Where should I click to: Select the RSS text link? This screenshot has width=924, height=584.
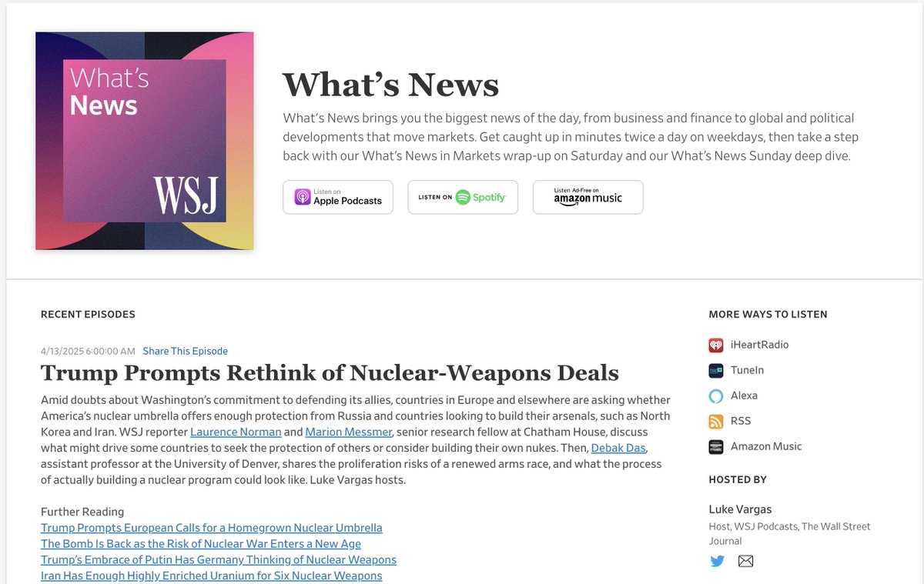pyautogui.click(x=741, y=421)
